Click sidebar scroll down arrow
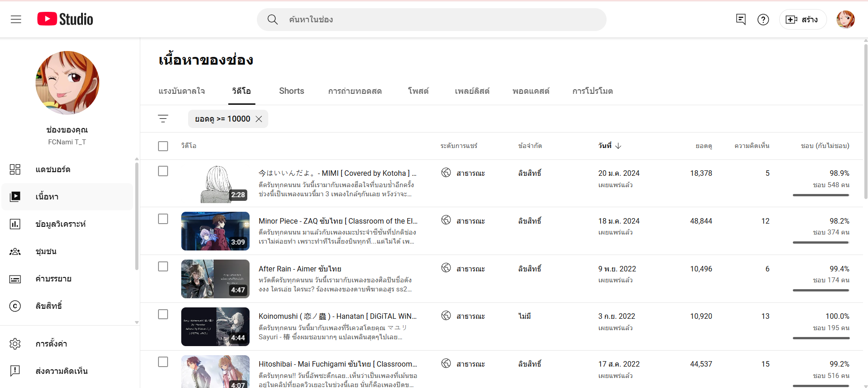 tap(137, 322)
